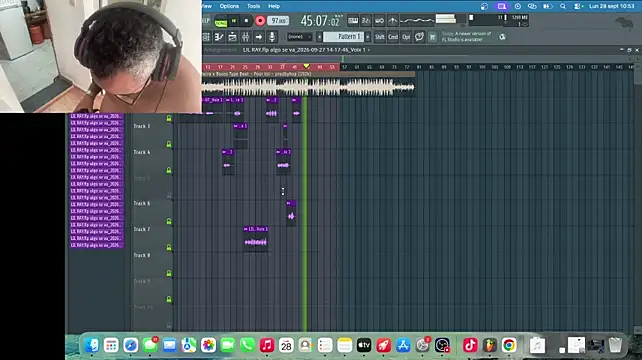Click the plus button after Pattern 1
The image size is (642, 360).
point(368,37)
